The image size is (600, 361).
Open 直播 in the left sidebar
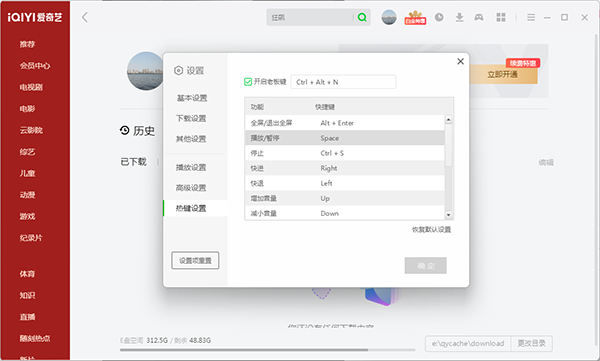tap(27, 317)
